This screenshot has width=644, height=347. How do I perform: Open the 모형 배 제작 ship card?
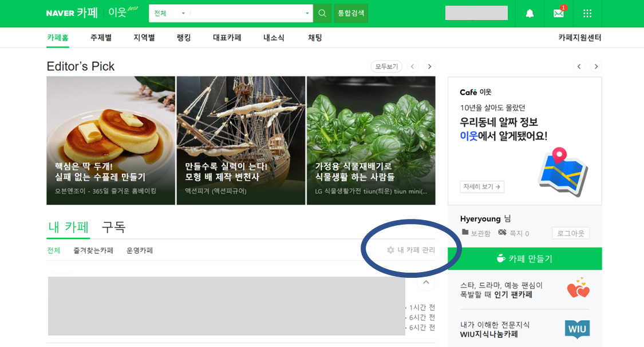(x=241, y=140)
